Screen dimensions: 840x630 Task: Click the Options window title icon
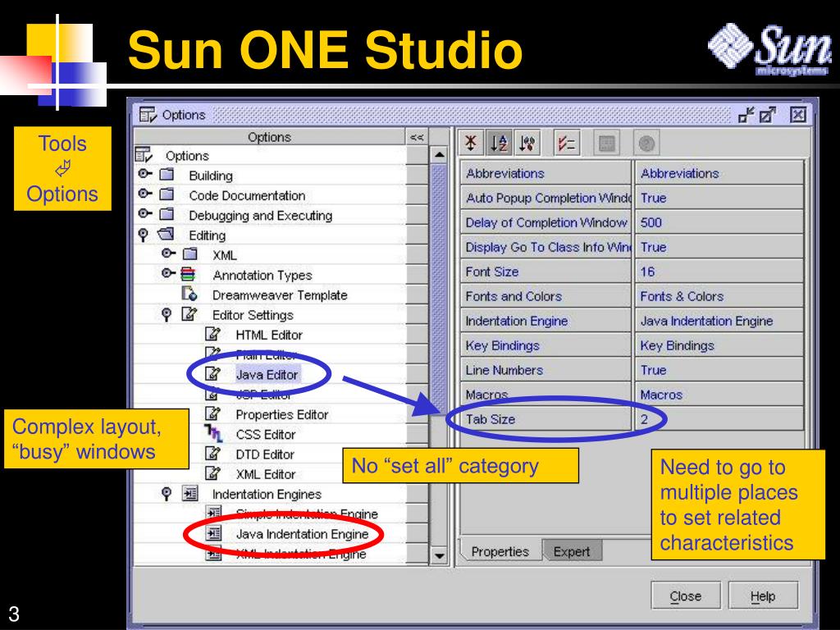tap(148, 114)
